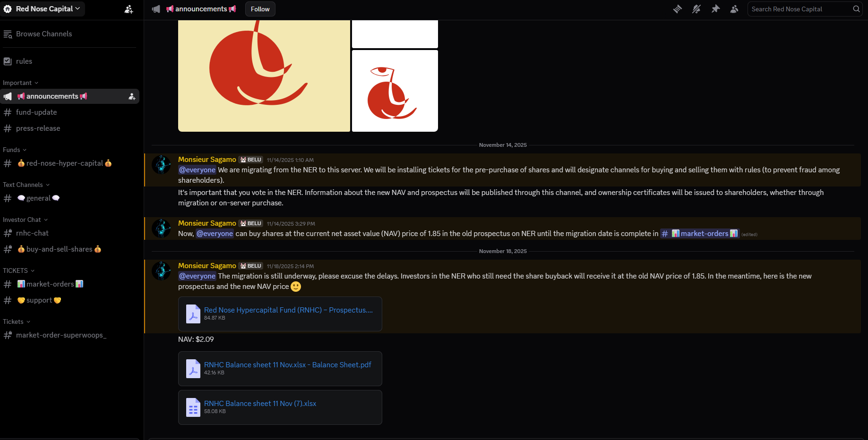
Task: Focus the Search Red Nose Capital field
Action: [800, 9]
